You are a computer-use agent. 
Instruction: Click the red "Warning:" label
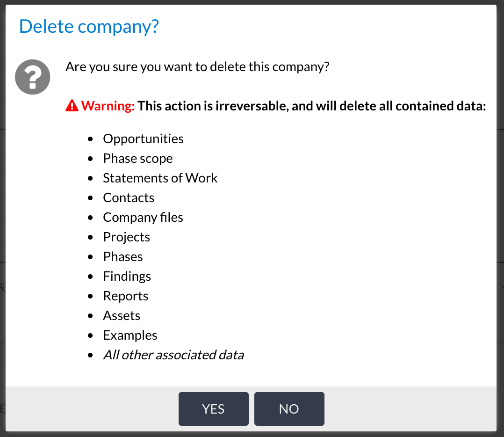[x=108, y=106]
